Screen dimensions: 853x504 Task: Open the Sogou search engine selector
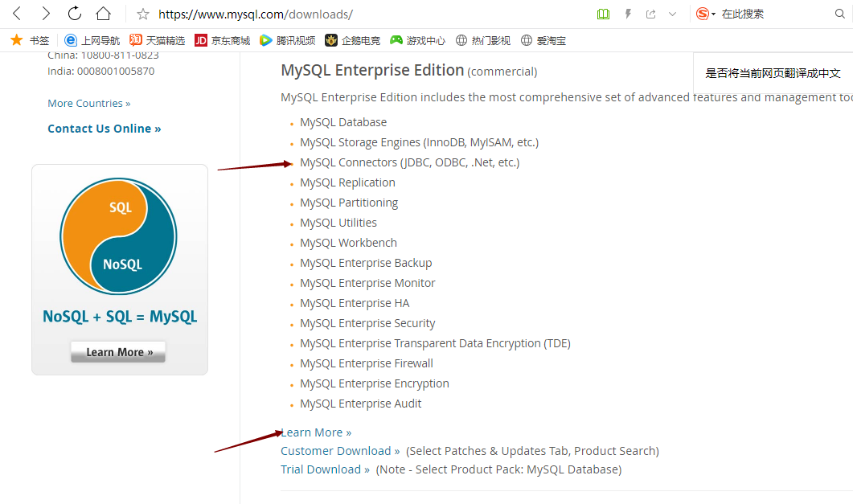click(x=706, y=14)
